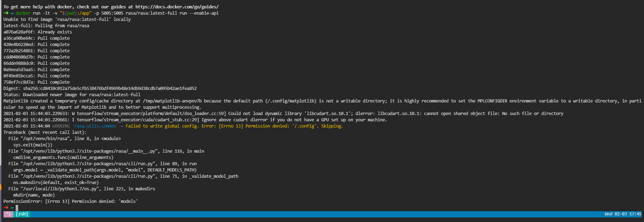Click the date and time 'Wed 02-03 17:45'

623,214
